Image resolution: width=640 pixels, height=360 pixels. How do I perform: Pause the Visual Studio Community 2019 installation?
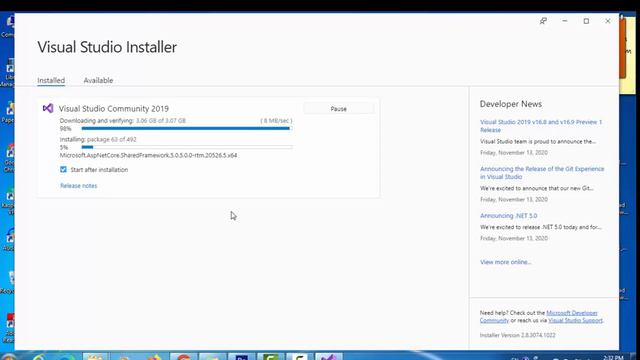(x=338, y=109)
